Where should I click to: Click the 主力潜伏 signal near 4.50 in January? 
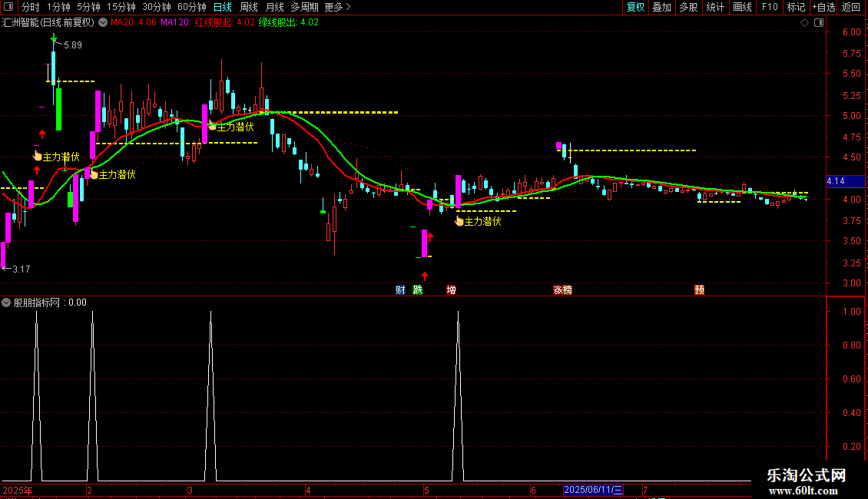[57, 157]
